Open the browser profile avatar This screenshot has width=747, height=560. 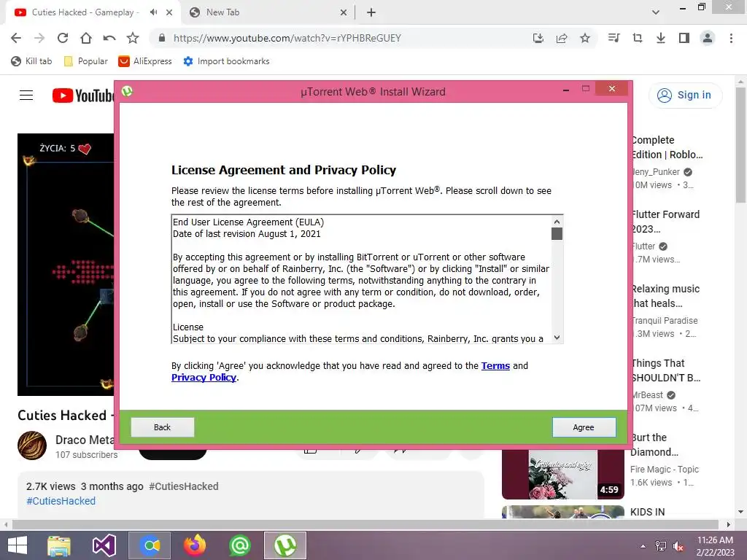coord(708,38)
